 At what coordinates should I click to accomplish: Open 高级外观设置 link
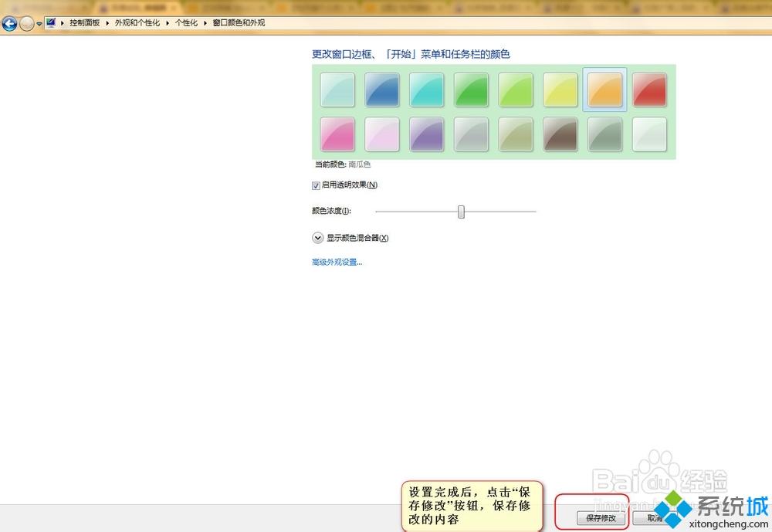point(337,262)
